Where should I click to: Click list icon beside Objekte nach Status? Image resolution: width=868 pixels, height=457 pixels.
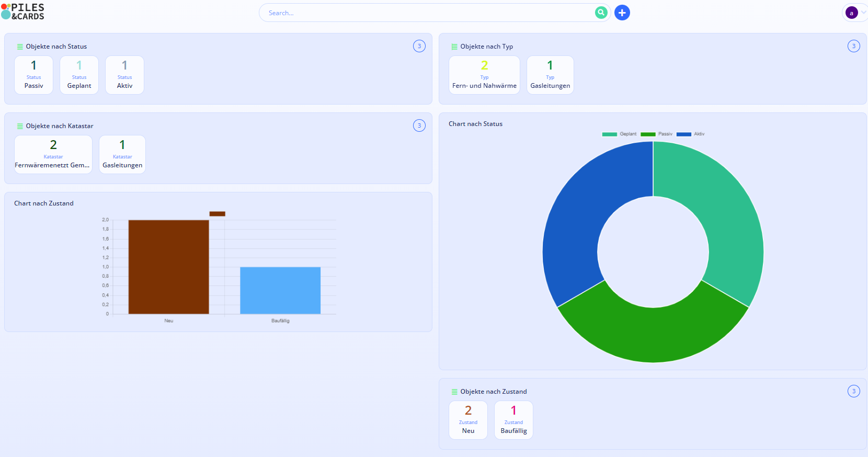(x=20, y=47)
